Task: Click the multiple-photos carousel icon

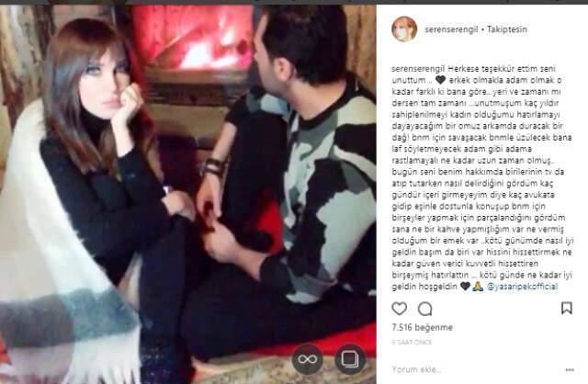Action: [x=349, y=359]
